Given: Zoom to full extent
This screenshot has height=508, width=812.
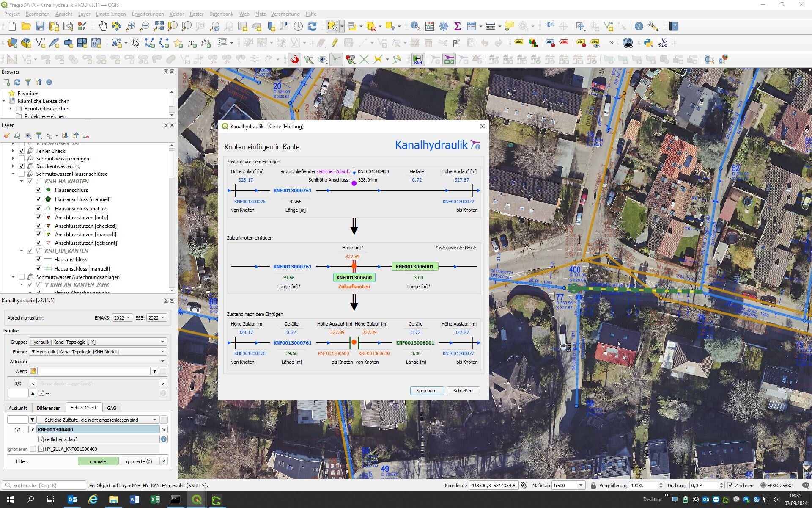Looking at the screenshot, I should click(x=159, y=26).
